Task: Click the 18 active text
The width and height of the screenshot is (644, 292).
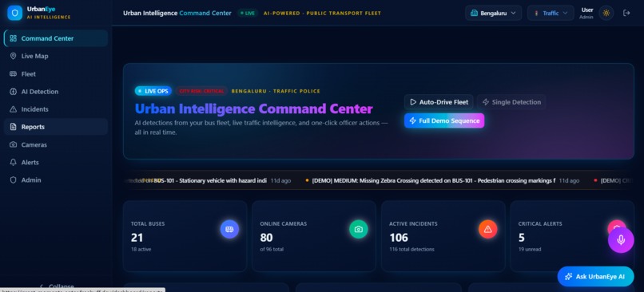Action: 141,250
